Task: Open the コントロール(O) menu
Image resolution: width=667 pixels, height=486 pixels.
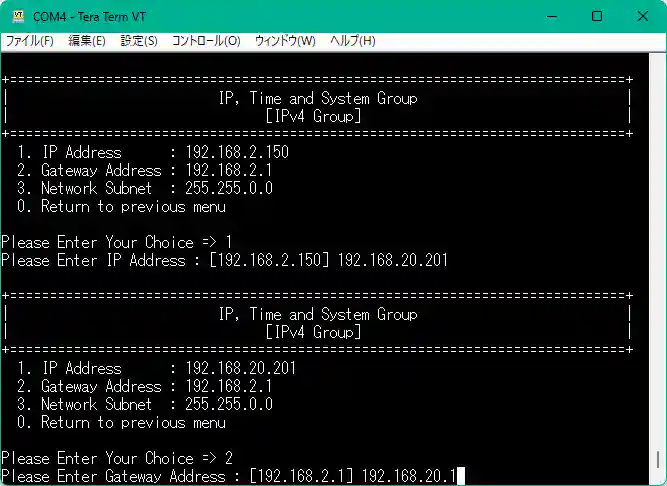Action: tap(206, 41)
